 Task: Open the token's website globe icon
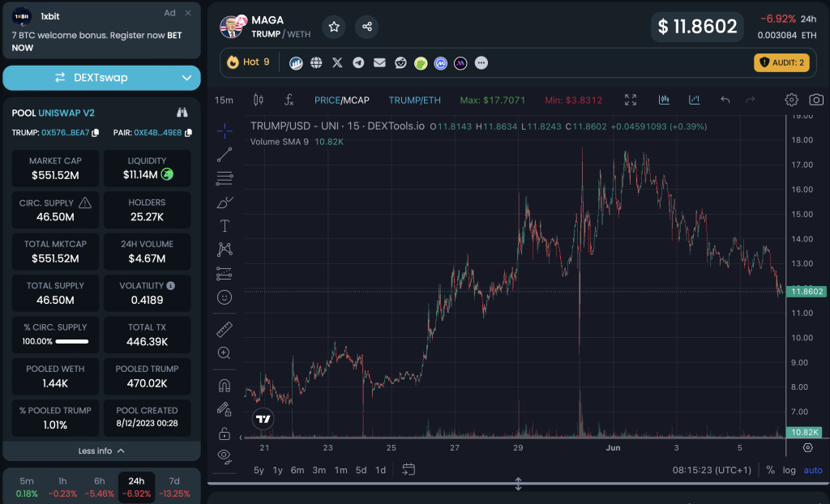coord(316,62)
